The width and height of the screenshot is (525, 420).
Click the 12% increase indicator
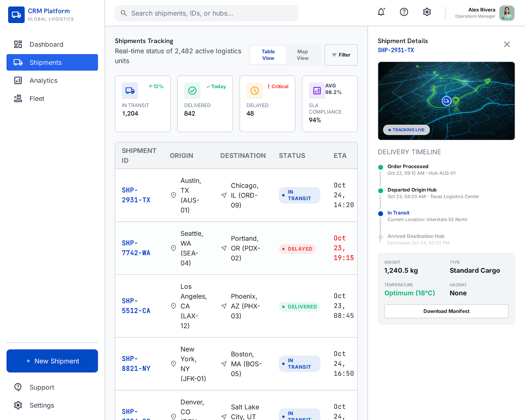tap(156, 87)
